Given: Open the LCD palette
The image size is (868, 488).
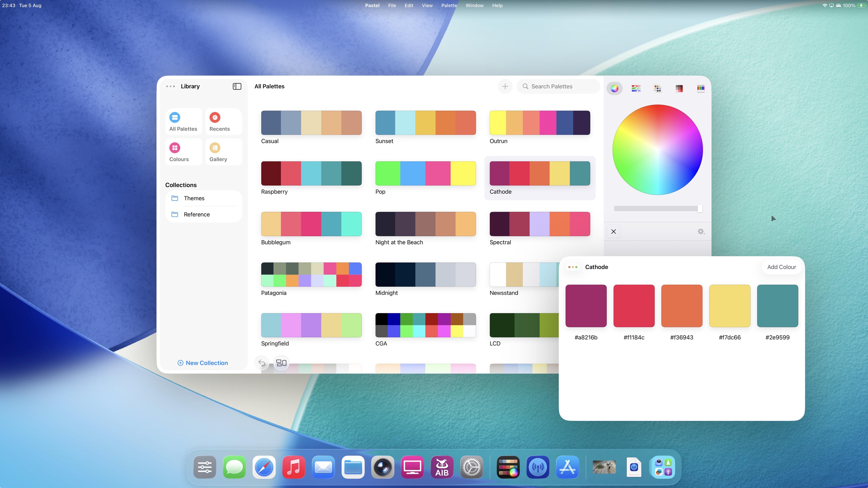Looking at the screenshot, I should tap(524, 325).
